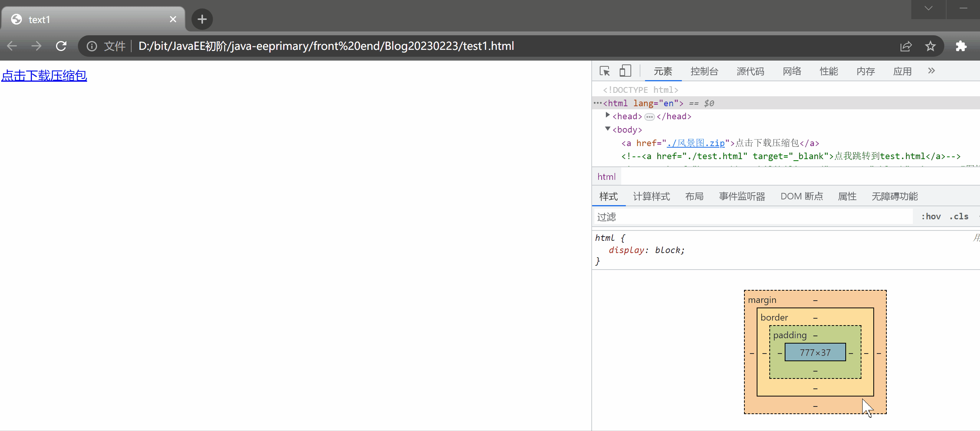This screenshot has width=980, height=431.
Task: Click the share page icon
Action: click(x=906, y=46)
